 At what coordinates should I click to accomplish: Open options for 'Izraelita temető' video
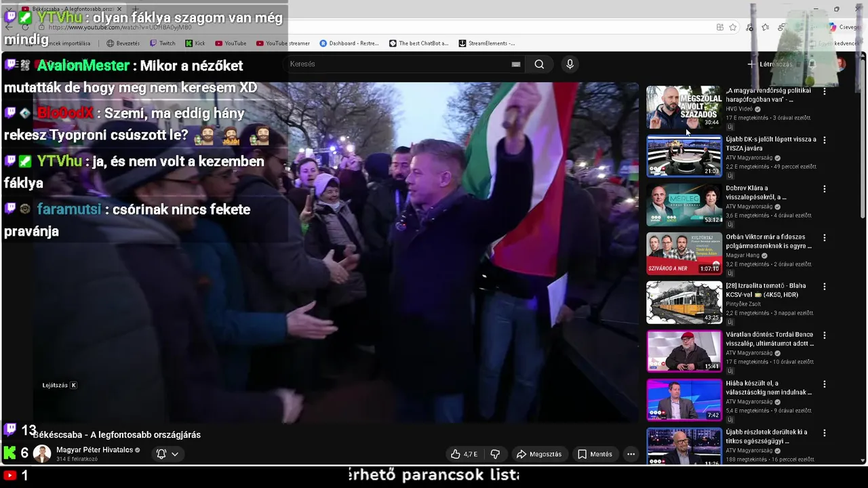824,286
